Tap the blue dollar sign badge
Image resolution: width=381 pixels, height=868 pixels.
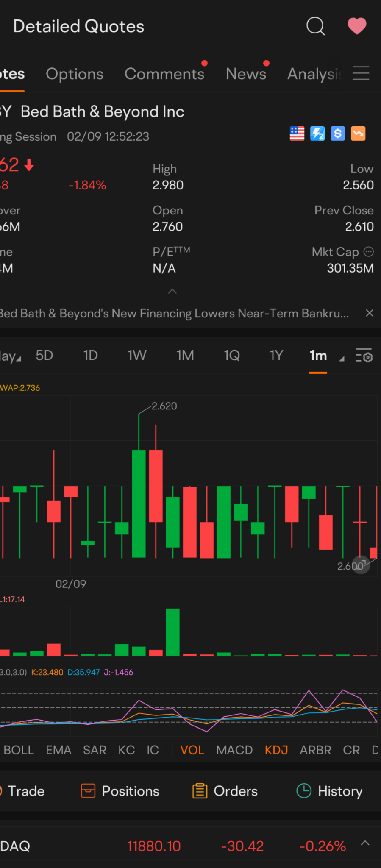[338, 134]
